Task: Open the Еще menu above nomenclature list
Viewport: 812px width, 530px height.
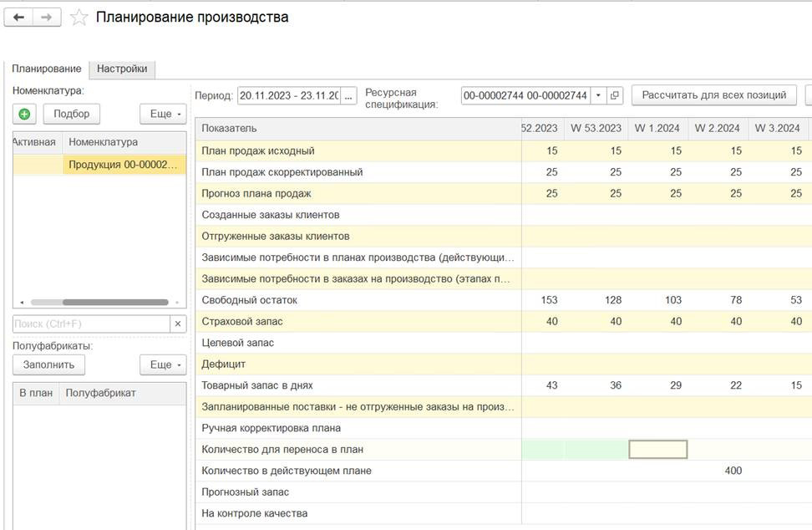Action: click(163, 114)
